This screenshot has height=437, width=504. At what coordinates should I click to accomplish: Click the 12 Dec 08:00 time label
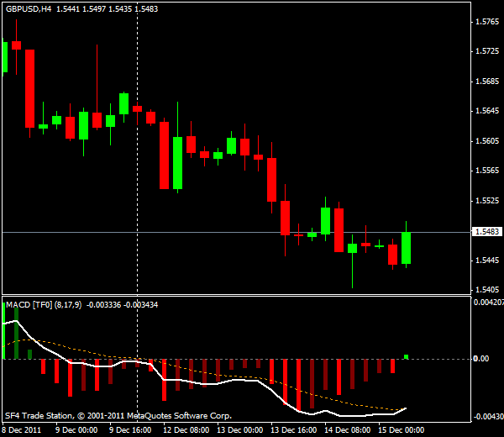pos(186,430)
